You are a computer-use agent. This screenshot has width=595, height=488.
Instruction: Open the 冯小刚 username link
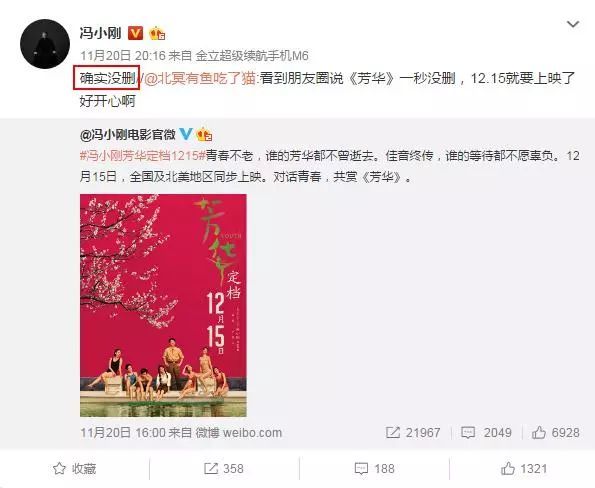(101, 33)
